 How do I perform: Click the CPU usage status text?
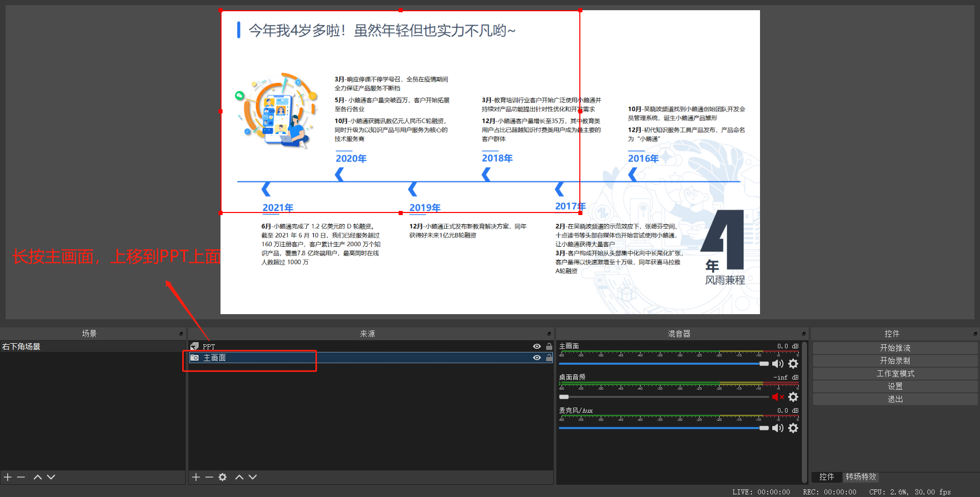point(910,492)
